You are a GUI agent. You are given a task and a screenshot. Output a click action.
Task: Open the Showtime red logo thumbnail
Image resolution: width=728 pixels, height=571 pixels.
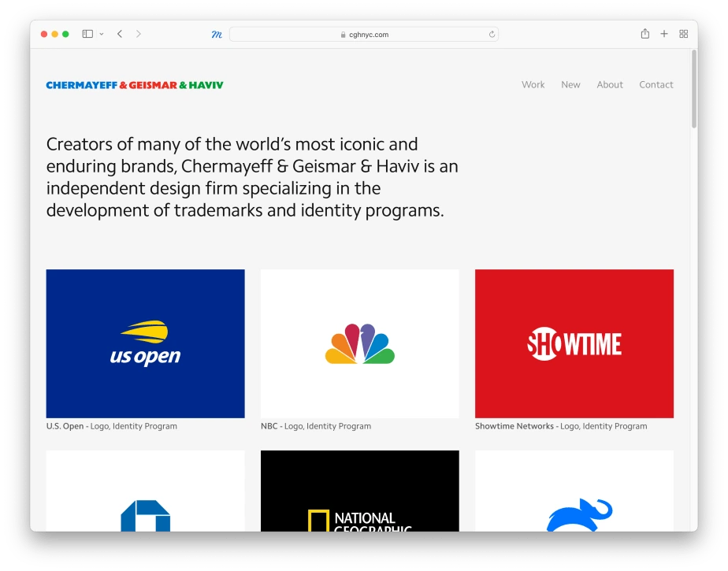[x=574, y=343]
